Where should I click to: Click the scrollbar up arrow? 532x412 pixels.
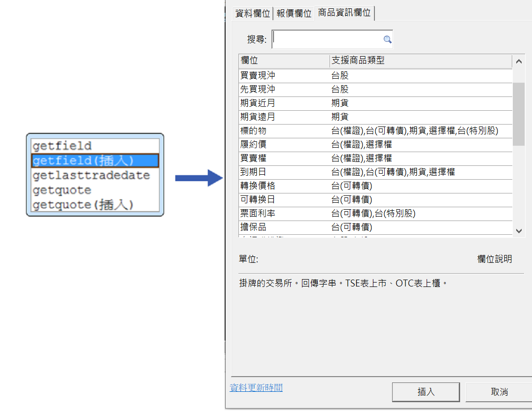(519, 62)
